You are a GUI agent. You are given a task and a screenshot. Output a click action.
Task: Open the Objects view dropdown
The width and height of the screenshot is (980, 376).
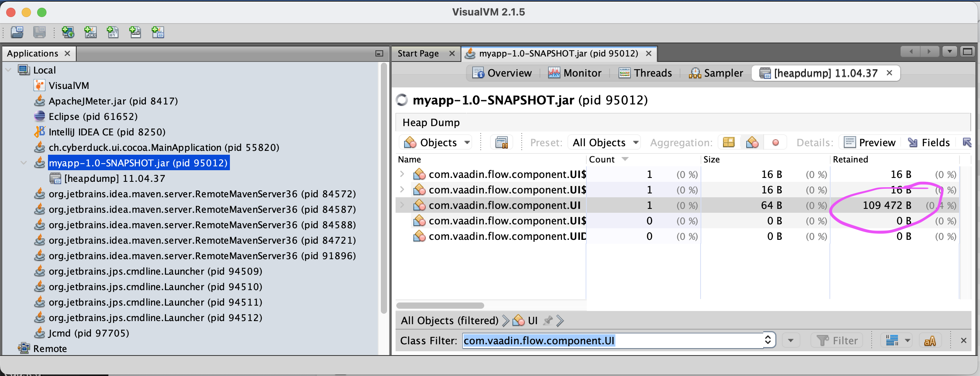[435, 142]
